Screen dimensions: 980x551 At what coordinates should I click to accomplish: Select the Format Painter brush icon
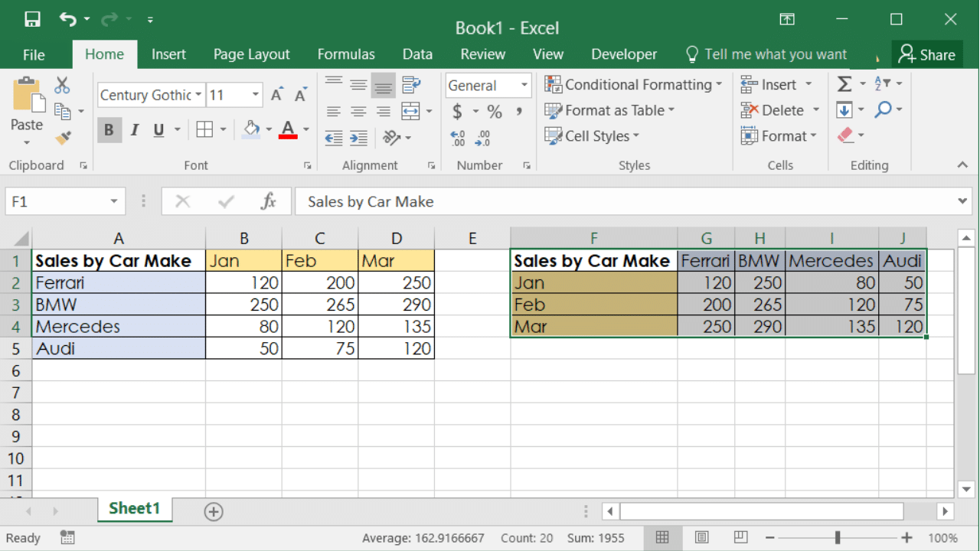point(63,138)
